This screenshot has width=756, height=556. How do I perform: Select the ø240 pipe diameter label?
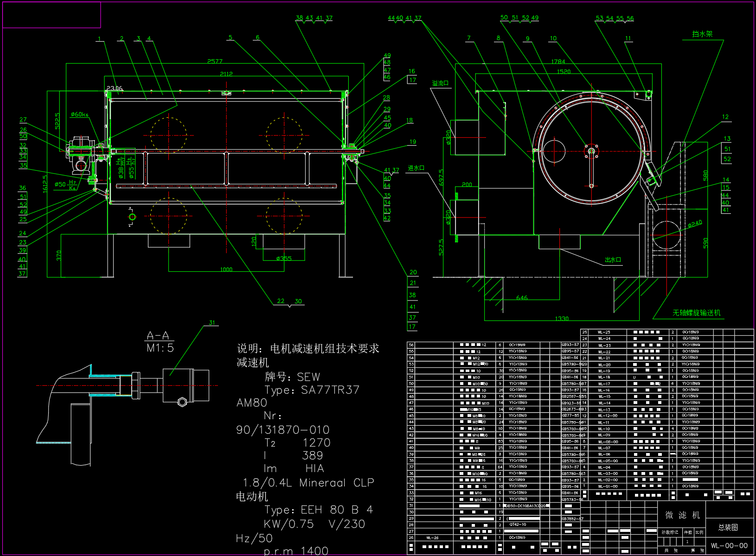[x=695, y=224]
